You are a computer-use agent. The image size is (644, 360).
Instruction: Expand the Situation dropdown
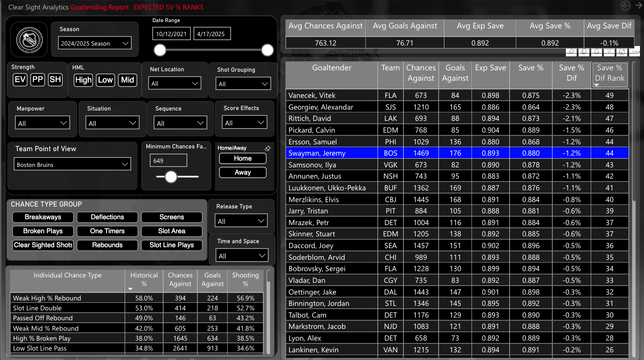coord(112,123)
